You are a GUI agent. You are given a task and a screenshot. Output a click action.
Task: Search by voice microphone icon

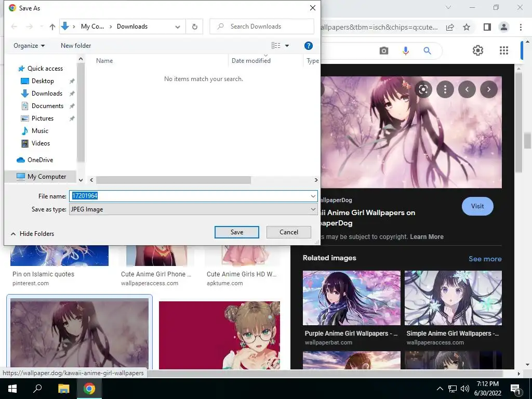[x=405, y=51]
